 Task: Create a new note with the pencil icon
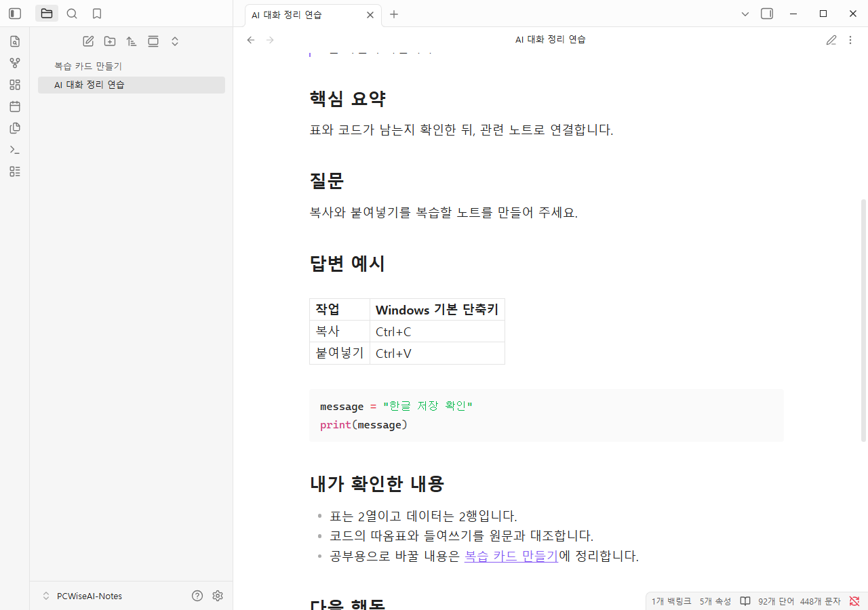(x=88, y=41)
